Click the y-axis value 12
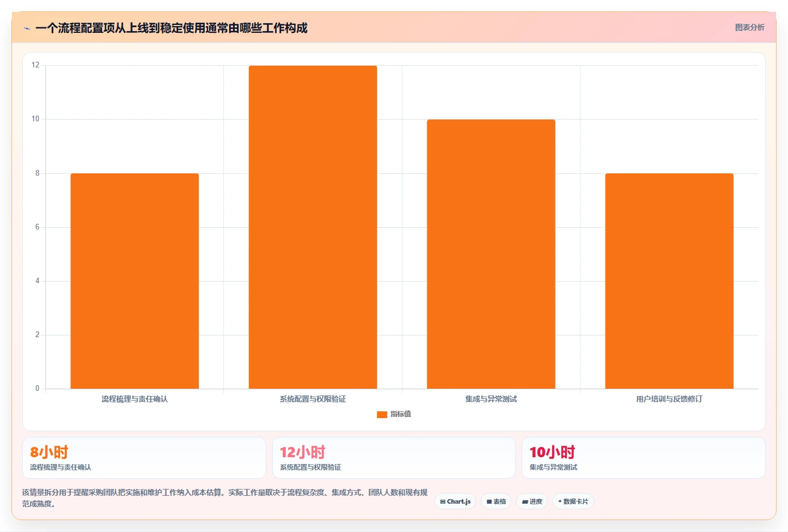Screen dimensions: 788x532 [36, 65]
